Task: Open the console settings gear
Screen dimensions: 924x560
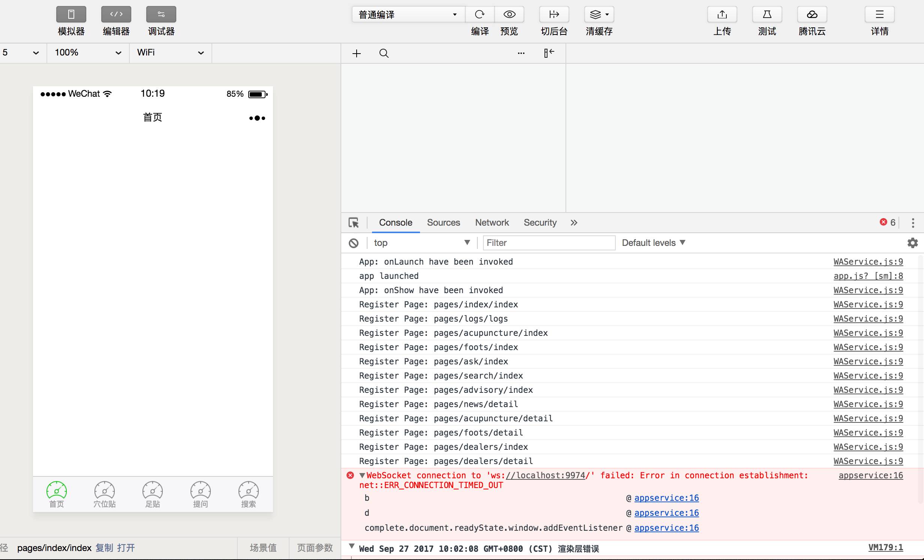Action: [x=912, y=243]
